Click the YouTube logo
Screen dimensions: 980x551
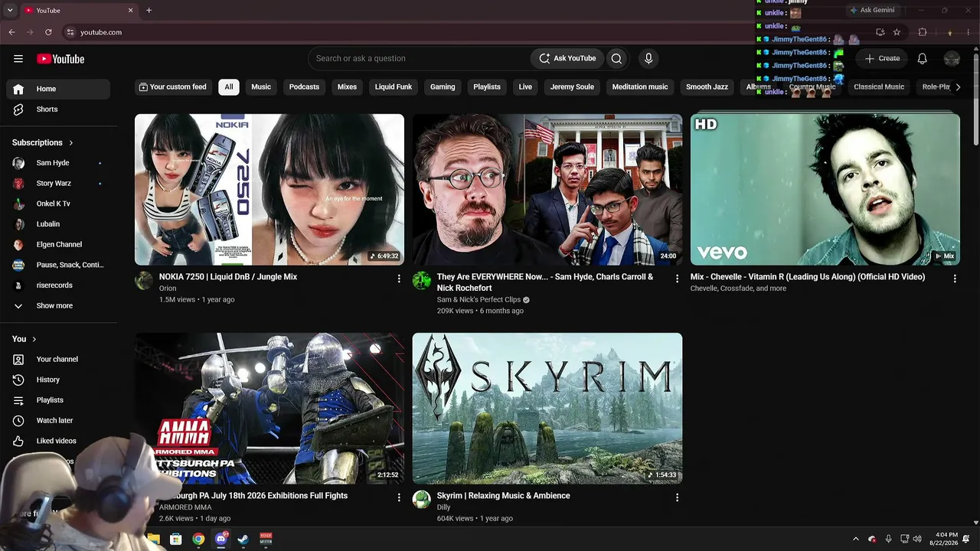(60, 59)
